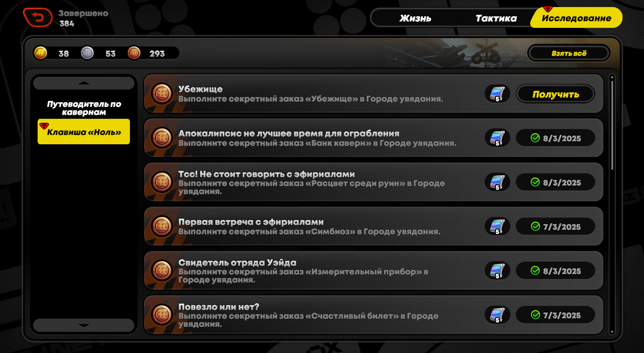This screenshot has width=644, height=353.
Task: Open the reward film icon for «Убежище»
Action: click(497, 94)
